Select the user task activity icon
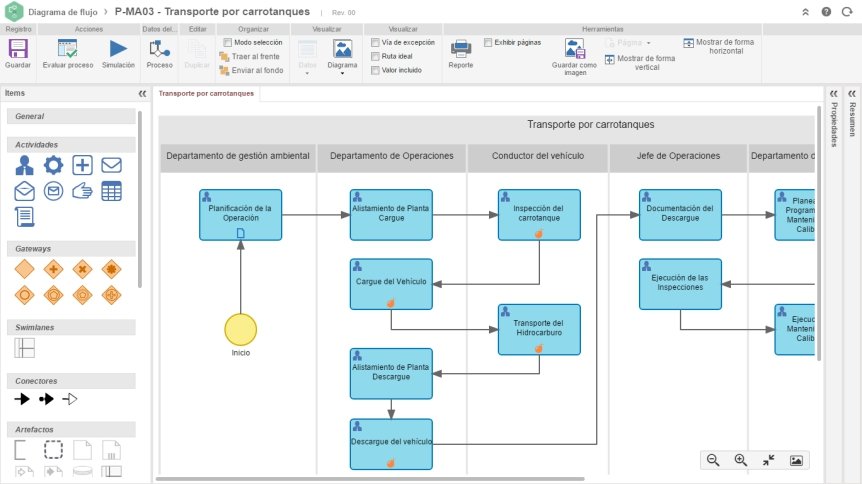Viewport: 862px width, 484px height. click(24, 165)
